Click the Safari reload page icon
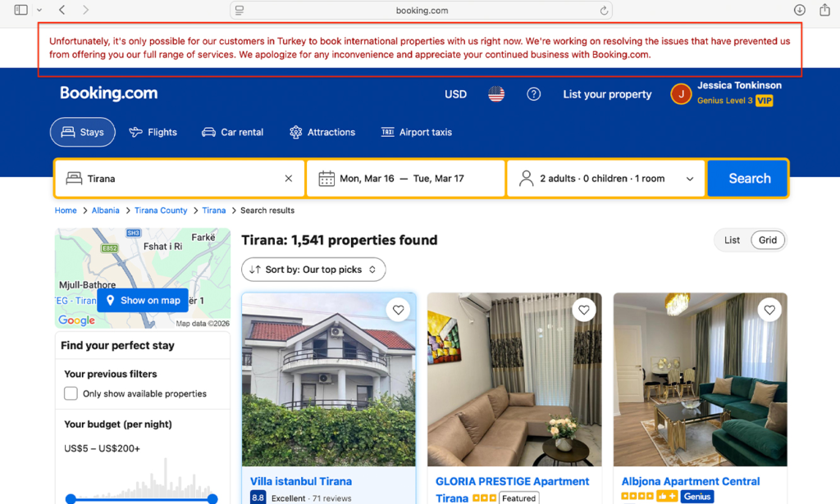The height and width of the screenshot is (504, 840). tap(604, 10)
